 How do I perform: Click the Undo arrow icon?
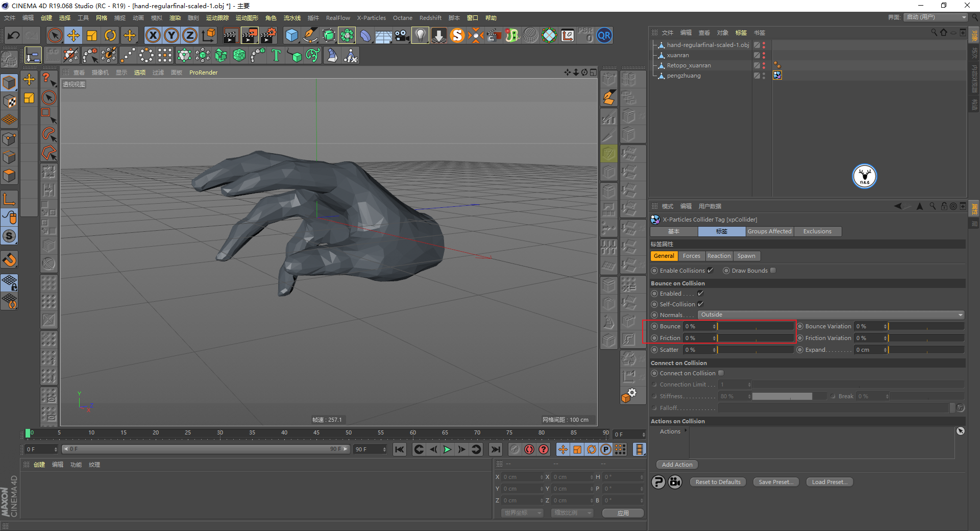[x=14, y=35]
